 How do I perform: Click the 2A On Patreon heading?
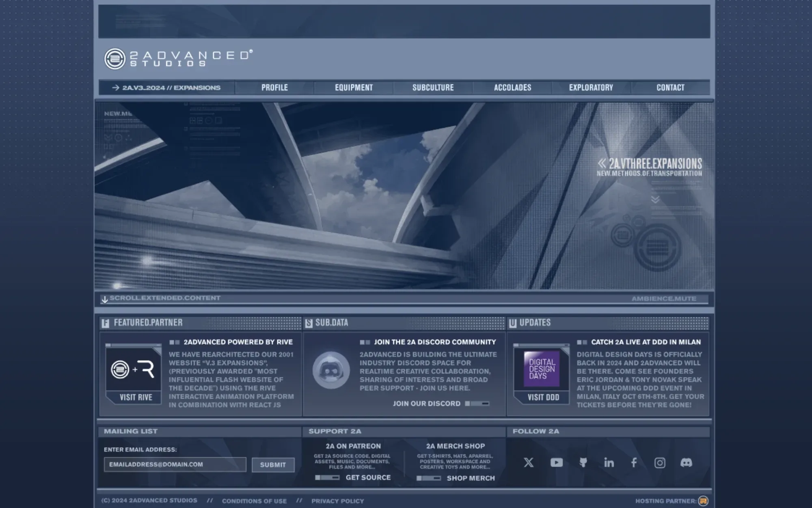pyautogui.click(x=353, y=446)
